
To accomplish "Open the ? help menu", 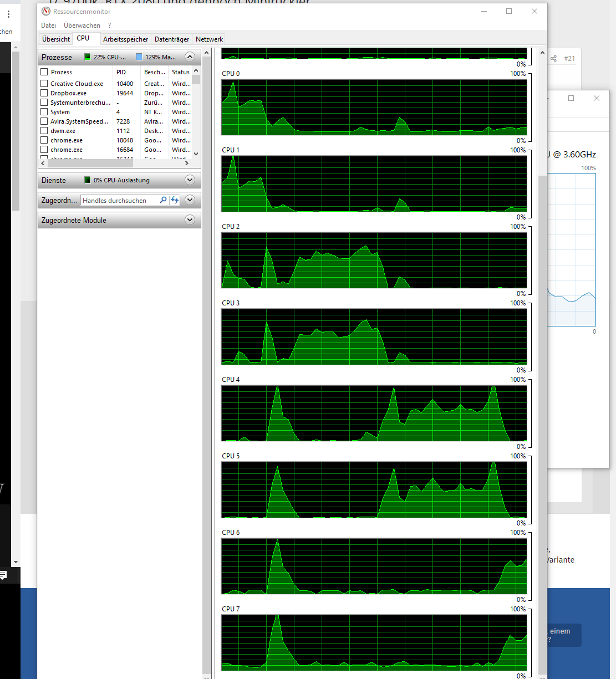I will pos(110,25).
